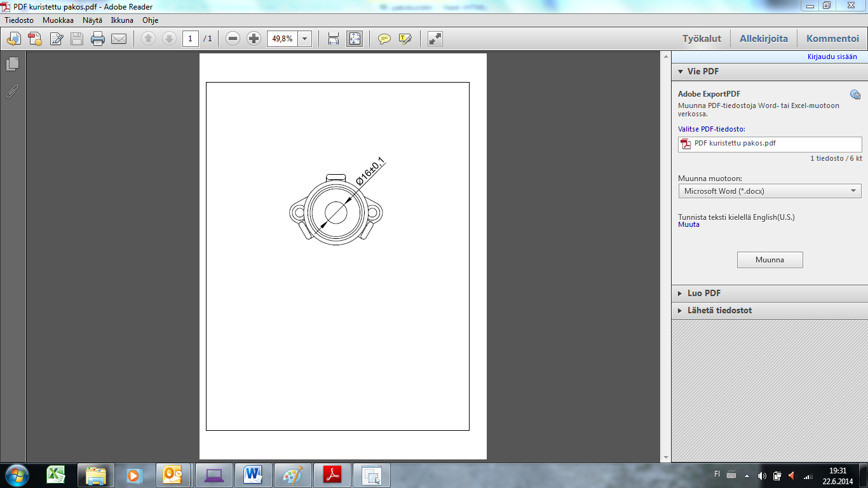Image resolution: width=868 pixels, height=488 pixels.
Task: Open Outlook from the taskbar
Action: coord(173,475)
